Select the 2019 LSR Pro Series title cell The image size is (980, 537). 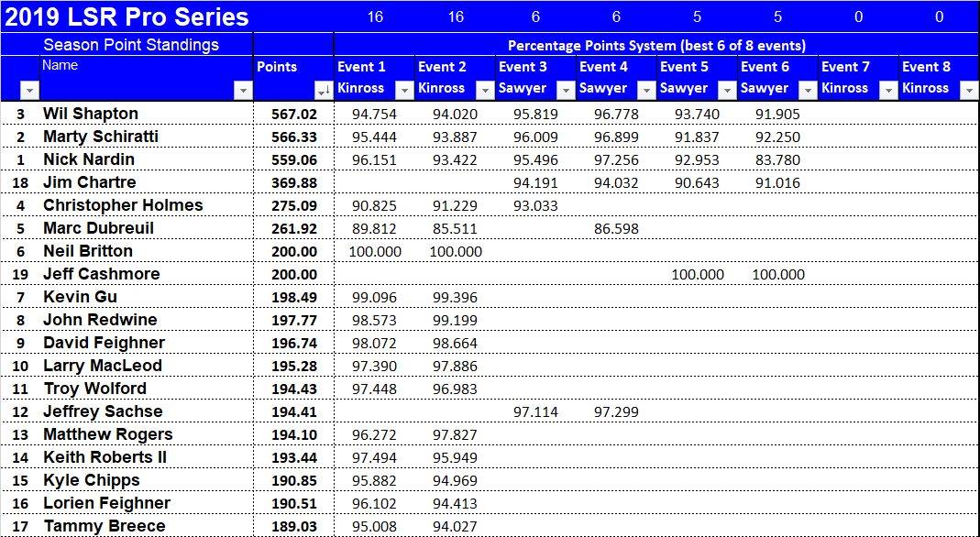click(x=126, y=16)
